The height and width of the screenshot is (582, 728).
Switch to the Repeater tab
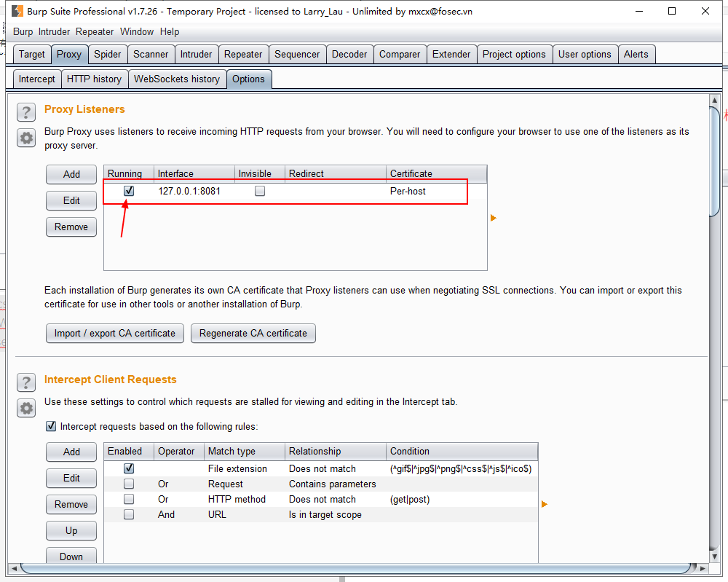click(243, 55)
